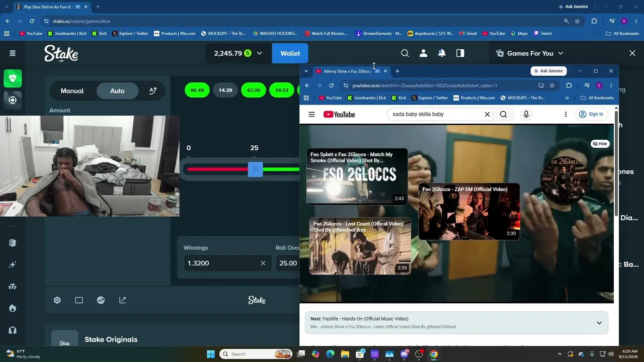Expand Games For You dropdown
644x362 pixels.
[560, 53]
